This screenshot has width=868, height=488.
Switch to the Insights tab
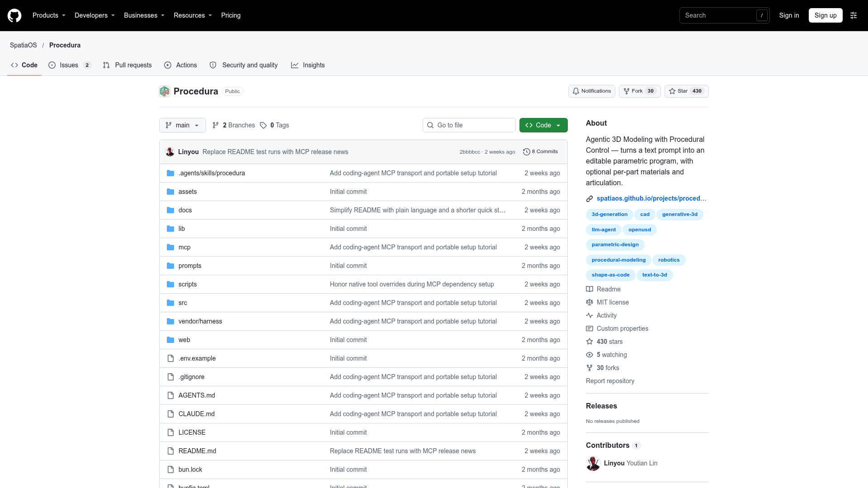point(308,65)
